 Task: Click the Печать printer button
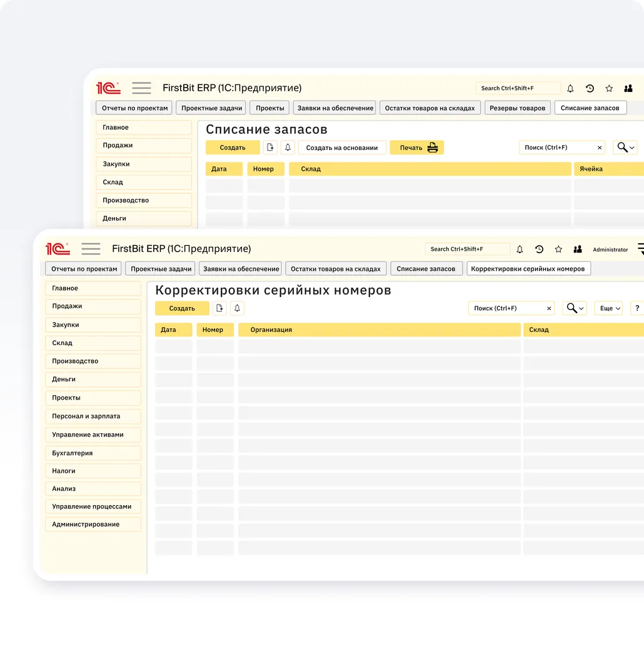click(416, 148)
